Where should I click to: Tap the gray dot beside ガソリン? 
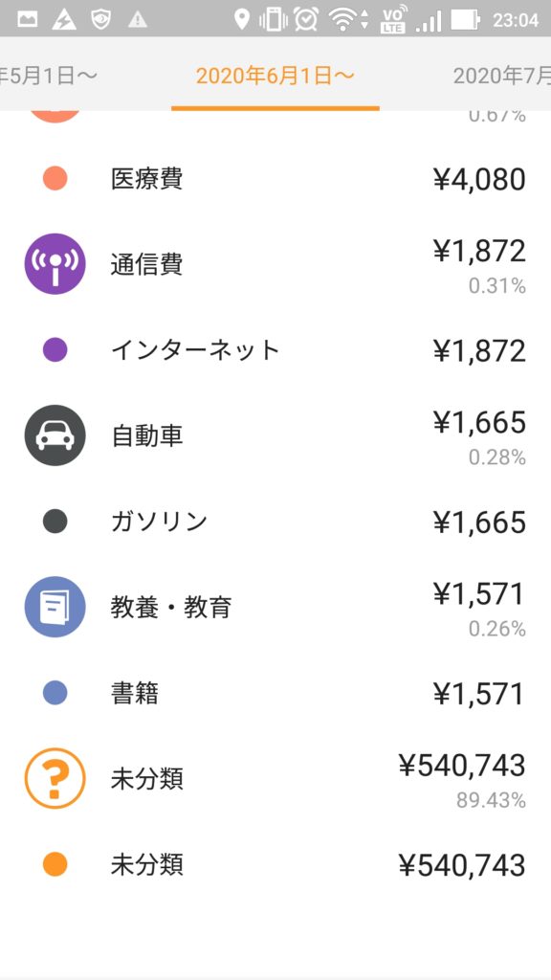[55, 522]
